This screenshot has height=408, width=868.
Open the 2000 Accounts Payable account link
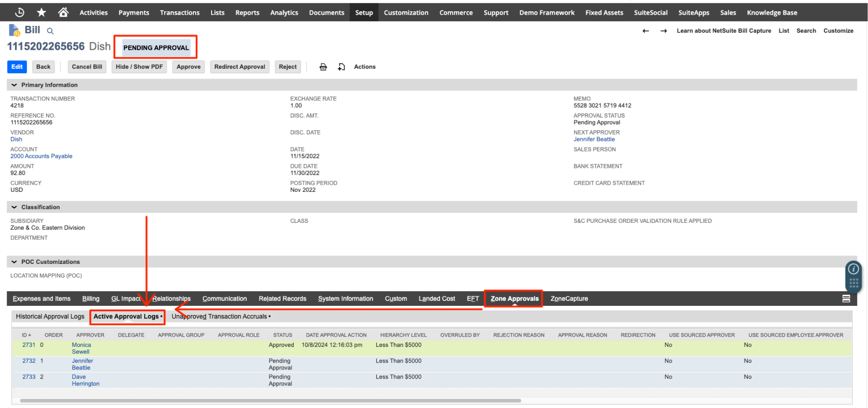41,156
